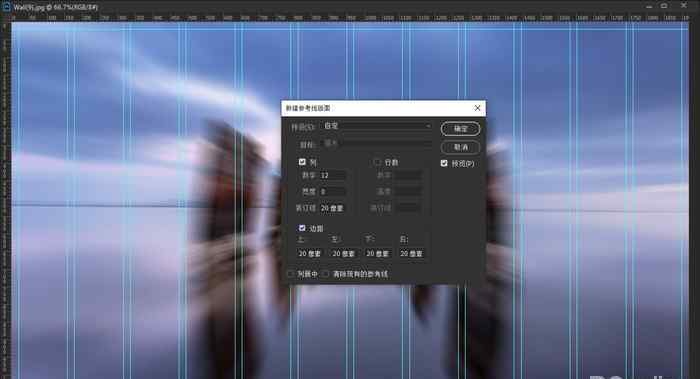
Task: Uncheck the 边距 (Margin) checkbox
Action: coord(302,228)
